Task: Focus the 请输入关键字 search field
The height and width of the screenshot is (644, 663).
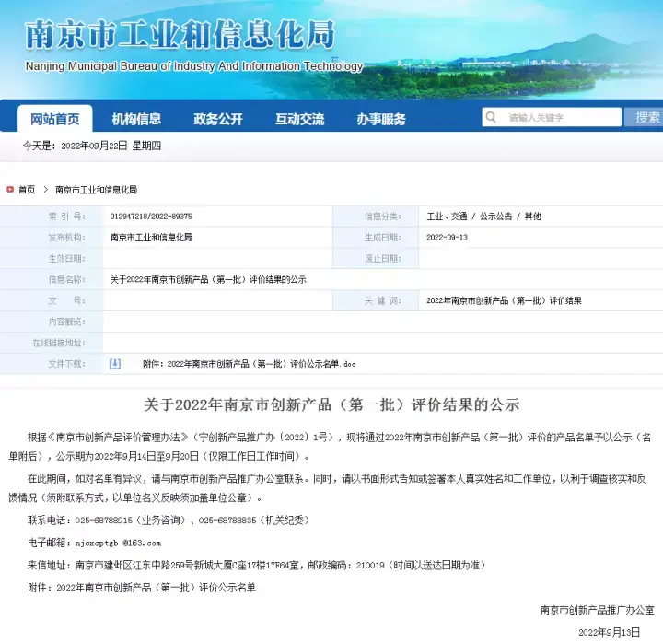Action: coord(560,118)
